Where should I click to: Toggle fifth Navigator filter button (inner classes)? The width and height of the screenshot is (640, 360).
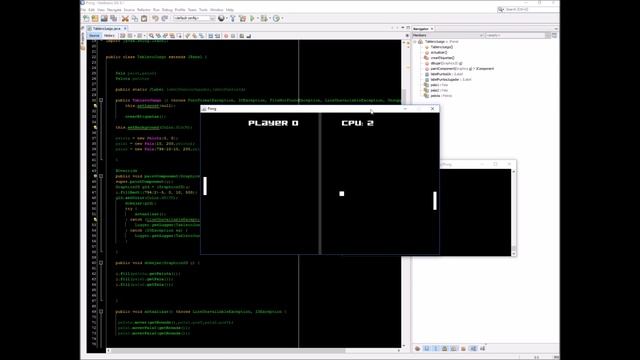click(453, 348)
